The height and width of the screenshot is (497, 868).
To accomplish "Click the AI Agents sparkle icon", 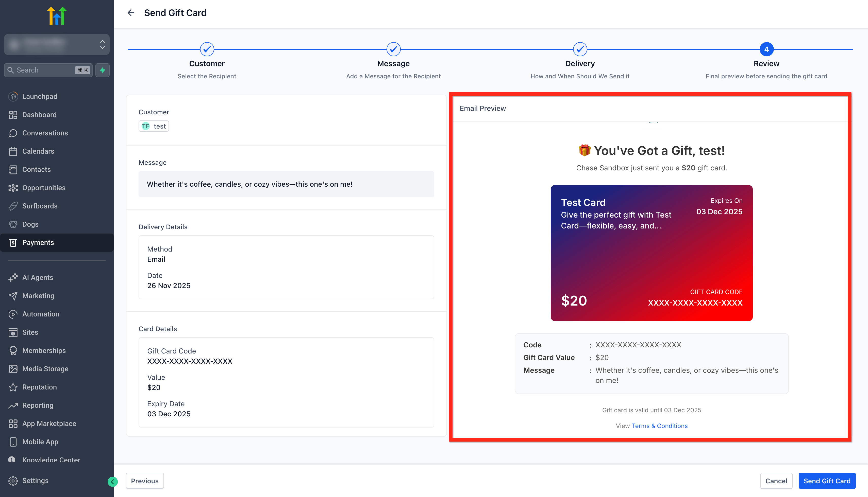I will [13, 277].
